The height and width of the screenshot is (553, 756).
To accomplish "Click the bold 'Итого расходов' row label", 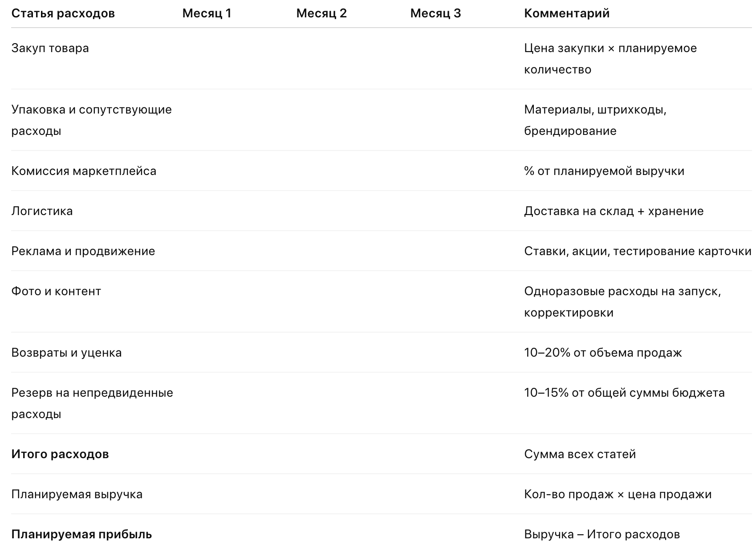I will 60,454.
